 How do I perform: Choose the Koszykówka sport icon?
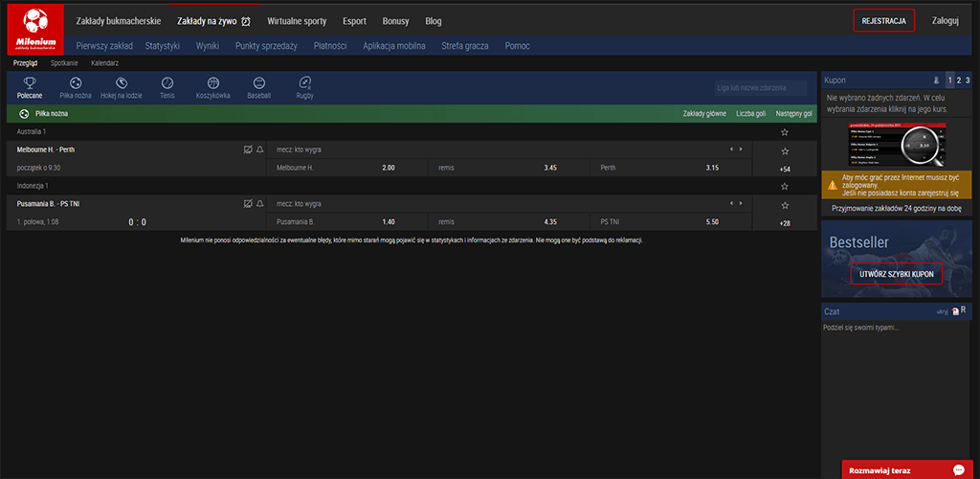coord(213,87)
